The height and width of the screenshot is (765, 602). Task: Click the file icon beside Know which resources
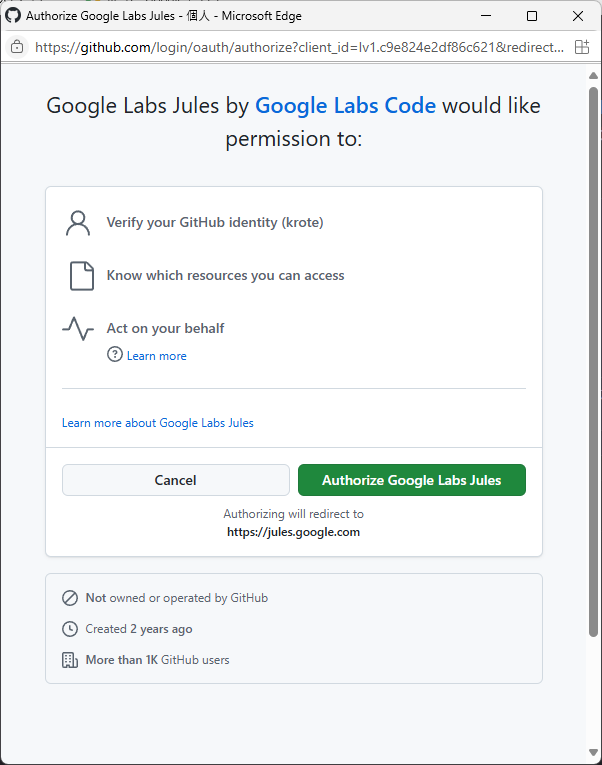[x=82, y=276]
